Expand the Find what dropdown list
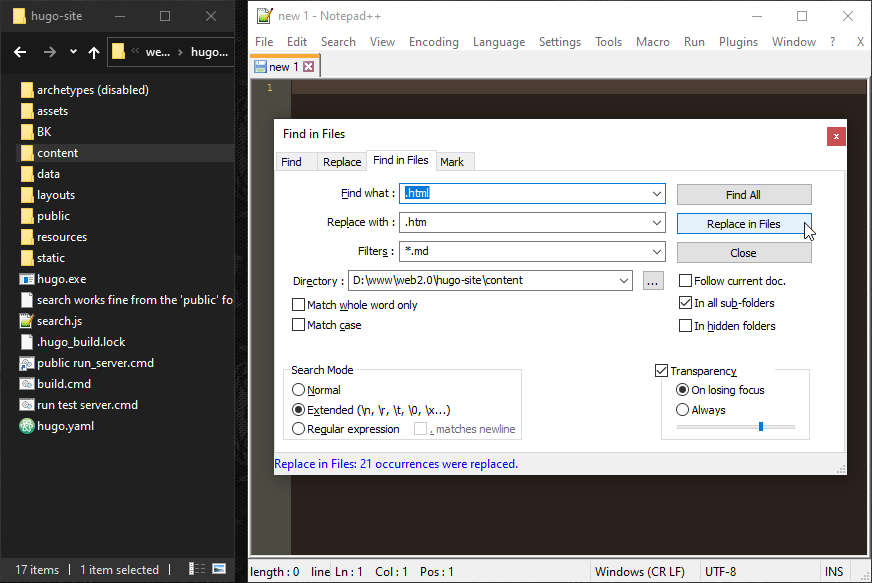The width and height of the screenshot is (872, 583). (656, 194)
